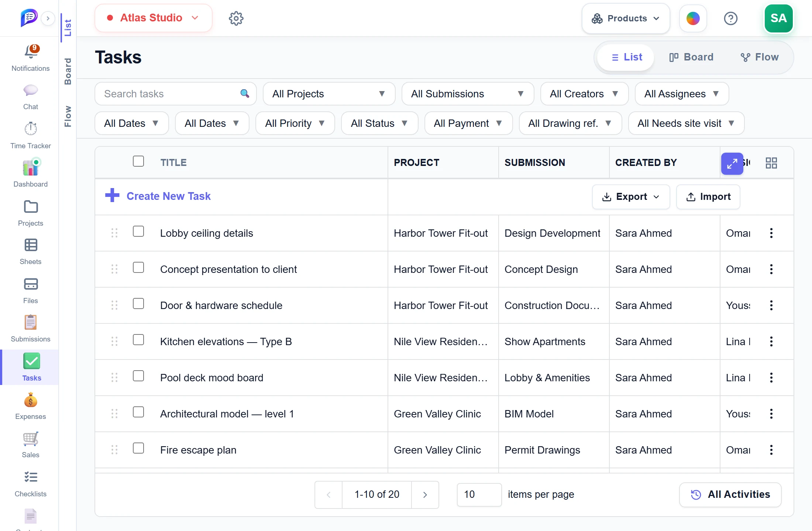Open the All Priority filter

click(295, 123)
